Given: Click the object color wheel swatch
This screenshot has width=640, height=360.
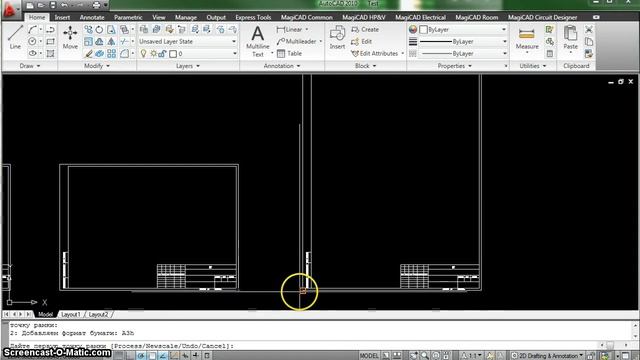Looking at the screenshot, I should (413, 29).
